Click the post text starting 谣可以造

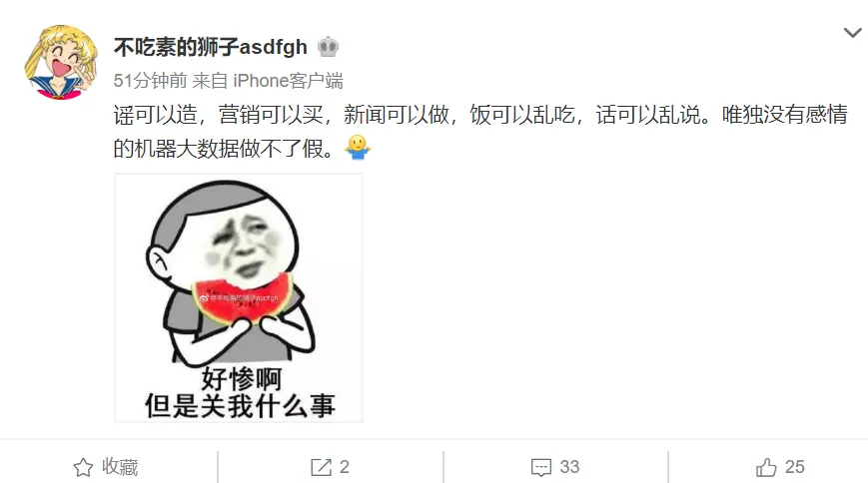(x=480, y=115)
